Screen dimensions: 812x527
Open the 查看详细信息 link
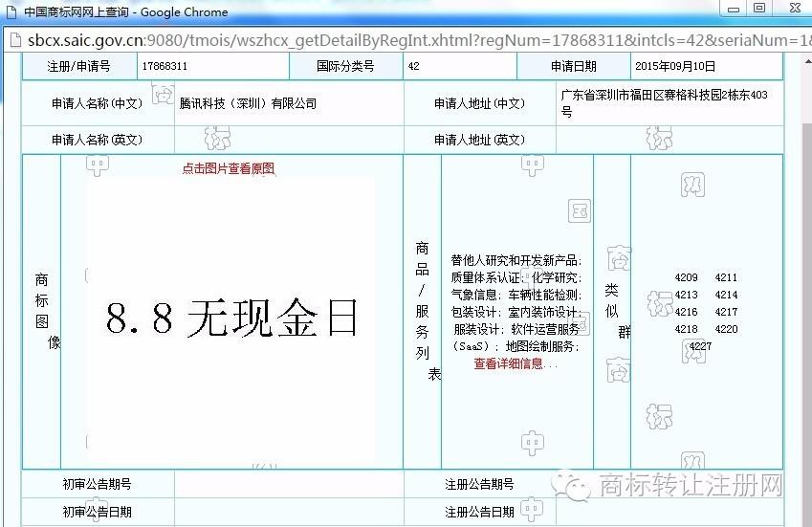tap(516, 363)
